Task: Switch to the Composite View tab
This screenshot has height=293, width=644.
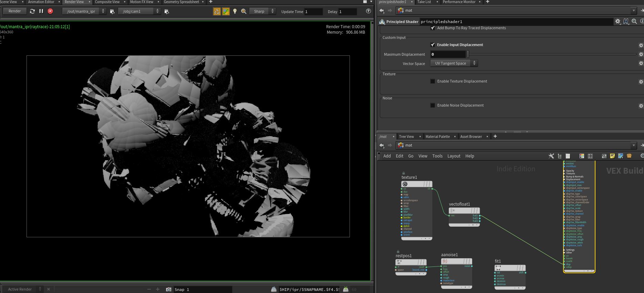Action: pyautogui.click(x=107, y=2)
